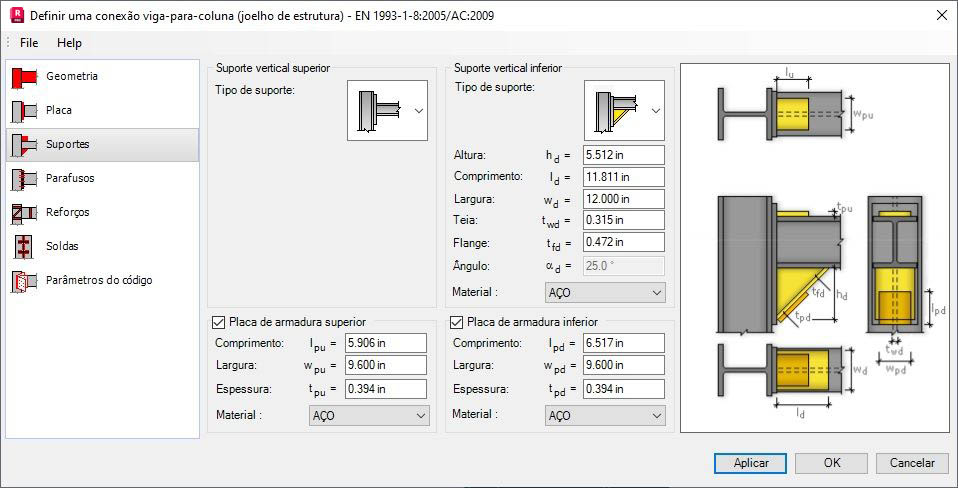This screenshot has width=958, height=488.
Task: Select the Reforços stiffener icon
Action: [x=24, y=213]
